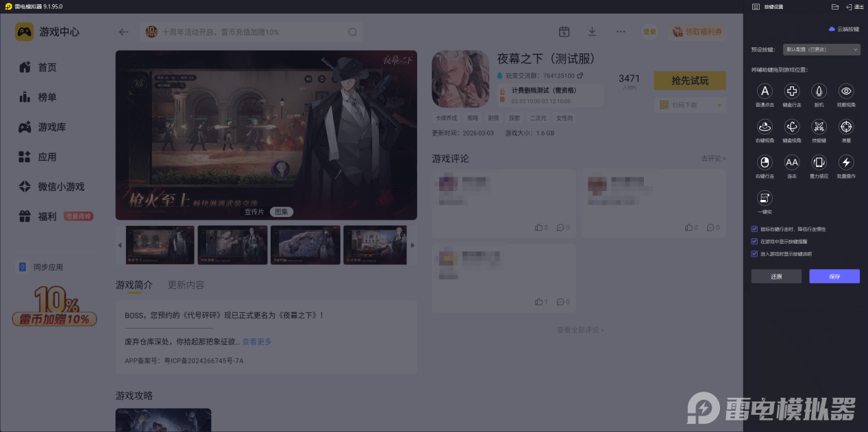
Task: Click the 夜幕之下 game icon
Action: tap(460, 79)
